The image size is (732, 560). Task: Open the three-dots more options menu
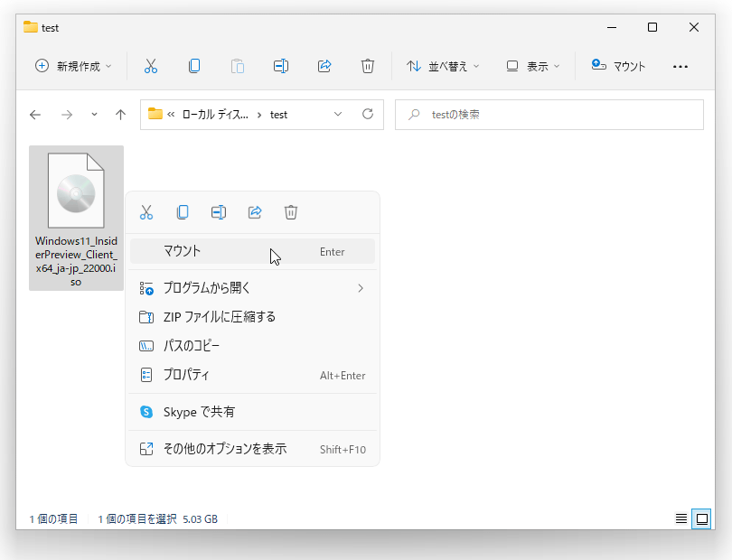pos(680,67)
